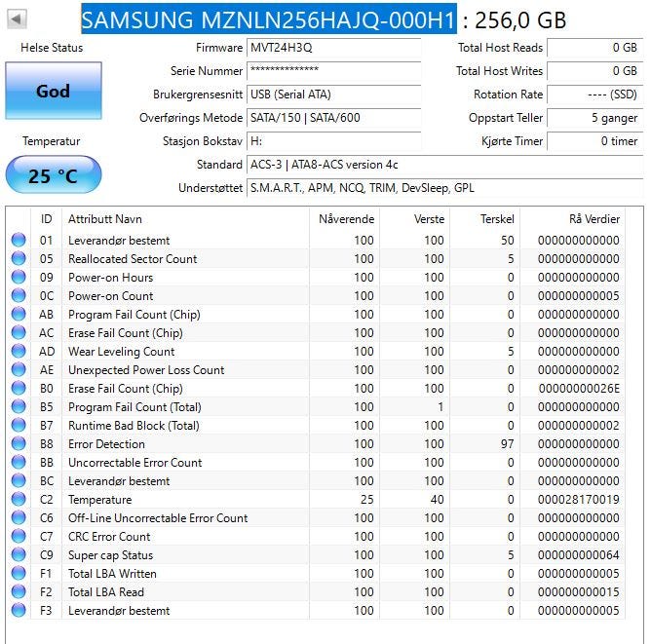Click the masked Serie Nummer field
Viewport: 651px width, 644px height.
coord(334,70)
